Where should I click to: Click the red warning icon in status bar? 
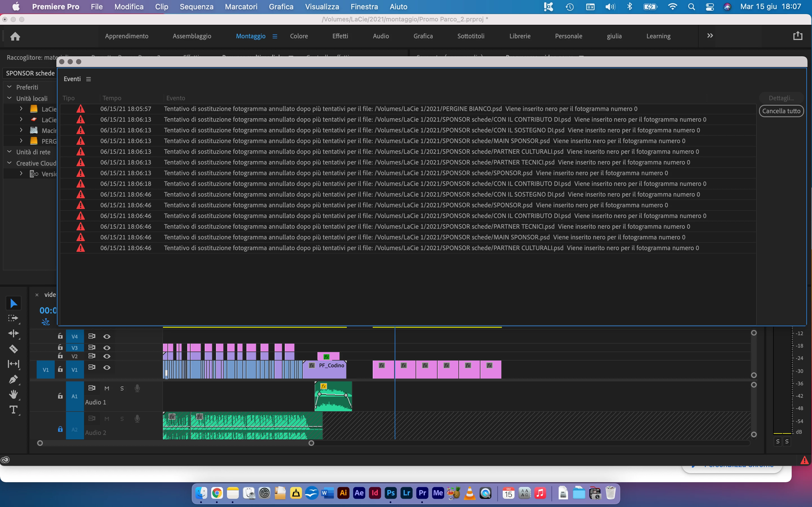coord(804,460)
